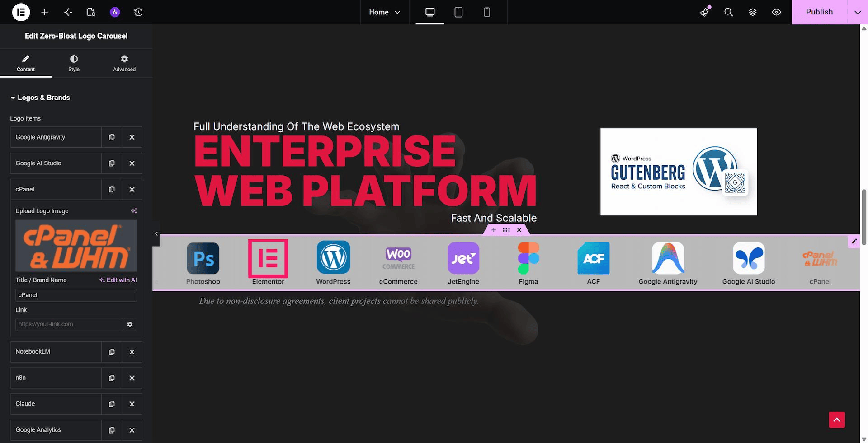Open Site Settings document icon
The width and height of the screenshot is (868, 443).
[x=91, y=12]
